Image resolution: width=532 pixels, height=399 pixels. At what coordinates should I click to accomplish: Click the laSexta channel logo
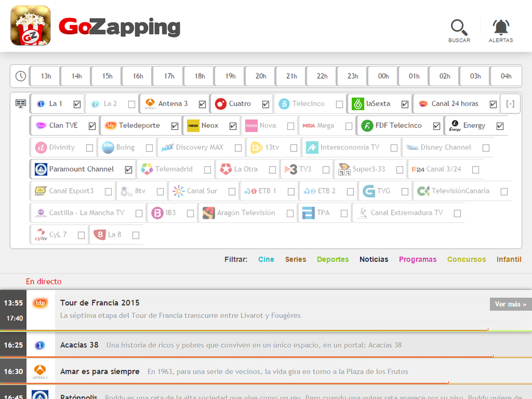tap(358, 104)
